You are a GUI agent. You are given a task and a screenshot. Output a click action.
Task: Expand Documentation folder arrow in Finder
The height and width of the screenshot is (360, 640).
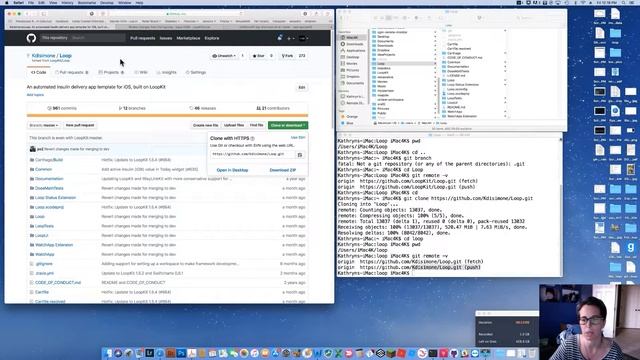505,67
